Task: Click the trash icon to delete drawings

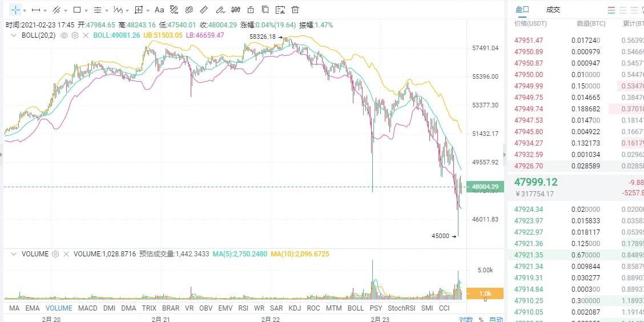Action: point(295,10)
